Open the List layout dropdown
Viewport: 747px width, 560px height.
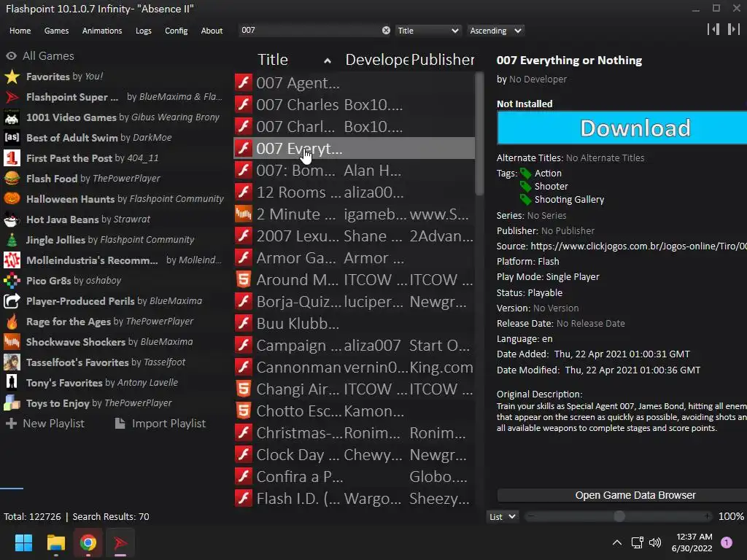[x=502, y=517]
